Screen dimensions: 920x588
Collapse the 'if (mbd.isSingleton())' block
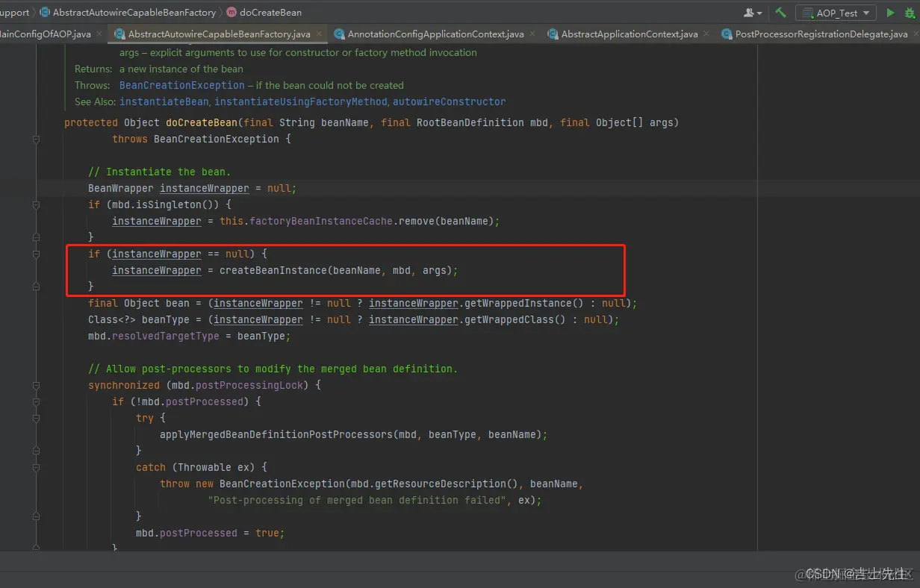[x=36, y=204]
